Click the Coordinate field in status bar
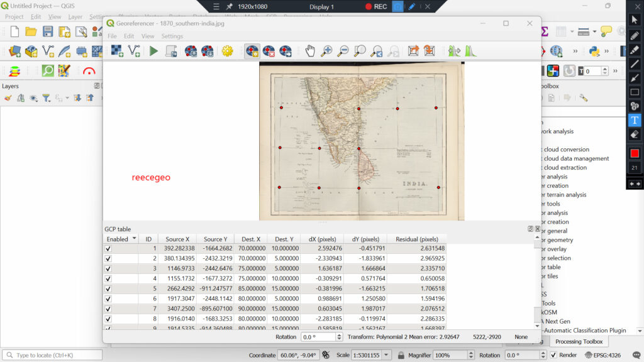Image resolution: width=644 pixels, height=362 pixels. (x=298, y=355)
